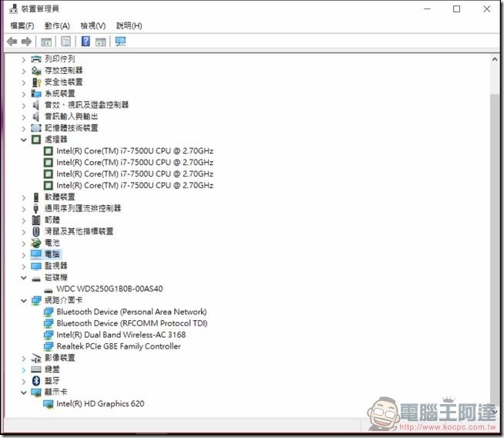Open the 檢視(V) View menu

click(x=93, y=25)
